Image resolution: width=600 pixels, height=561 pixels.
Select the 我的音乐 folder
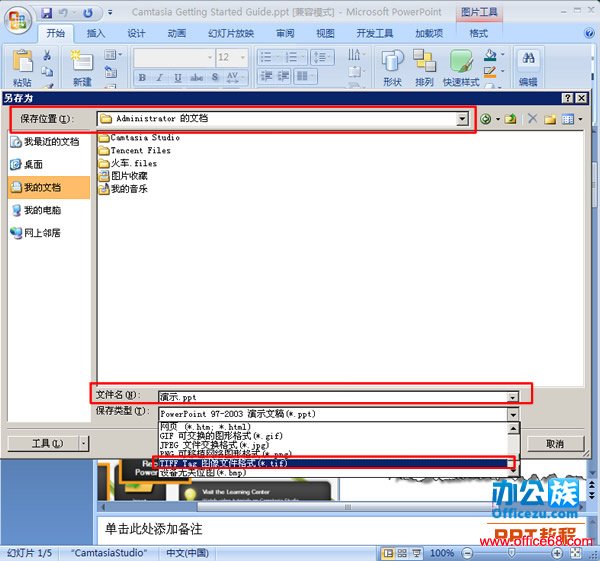(x=123, y=189)
